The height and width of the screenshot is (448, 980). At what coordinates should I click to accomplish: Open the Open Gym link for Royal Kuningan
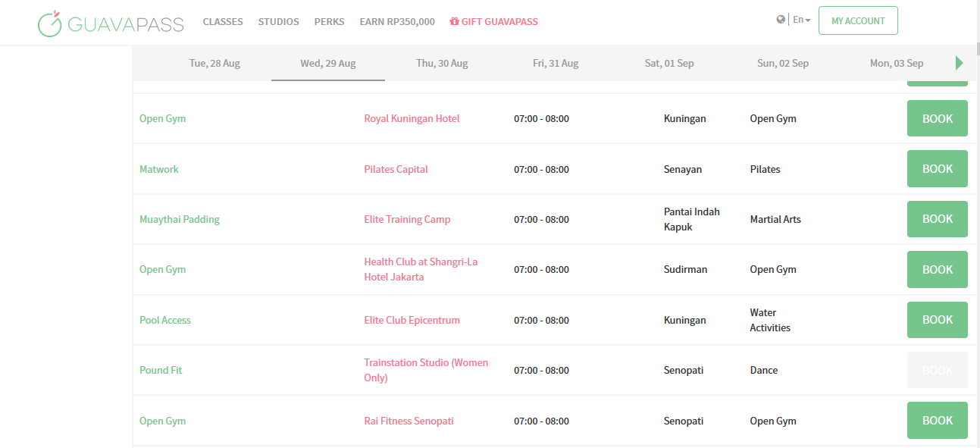(162, 118)
